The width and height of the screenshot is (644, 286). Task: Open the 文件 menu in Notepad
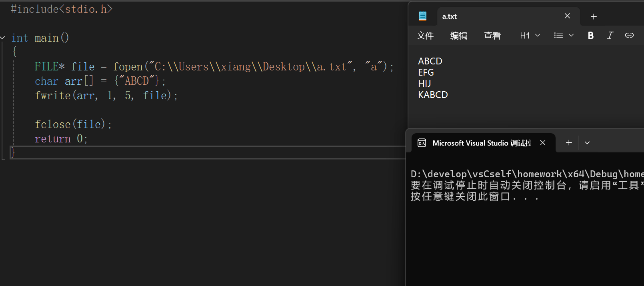click(x=425, y=36)
